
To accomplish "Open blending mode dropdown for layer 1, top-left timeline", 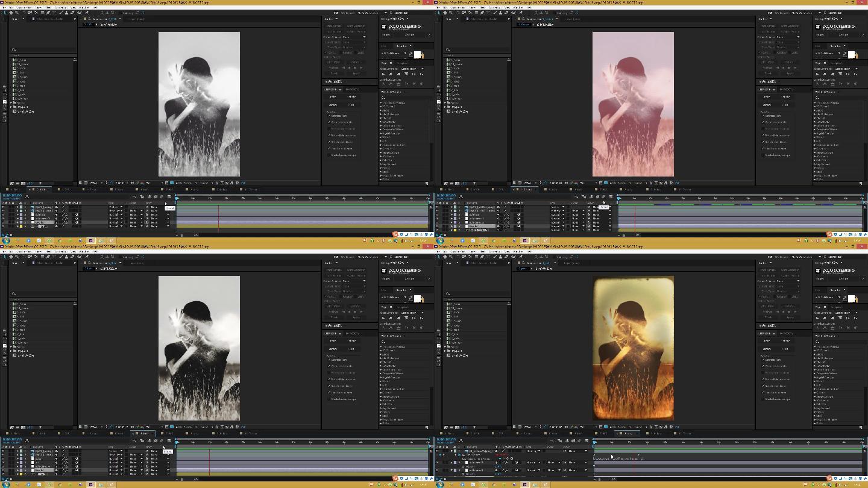I will click(116, 207).
